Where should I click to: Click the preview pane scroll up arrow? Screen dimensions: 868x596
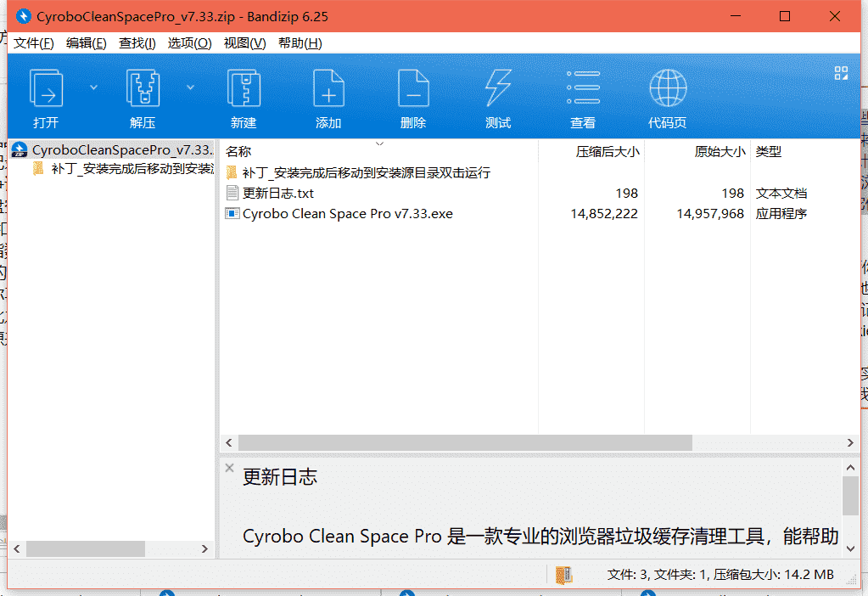point(851,468)
